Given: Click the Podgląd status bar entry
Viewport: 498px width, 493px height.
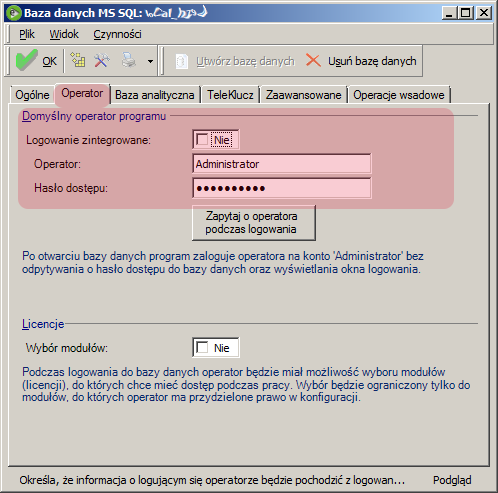Looking at the screenshot, I should tap(452, 480).
